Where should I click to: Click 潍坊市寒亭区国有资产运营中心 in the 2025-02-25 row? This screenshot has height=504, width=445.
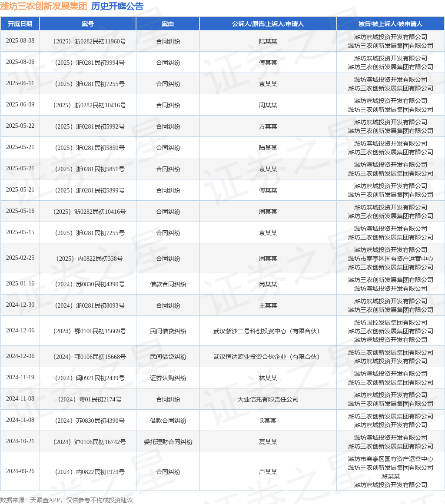(390, 259)
